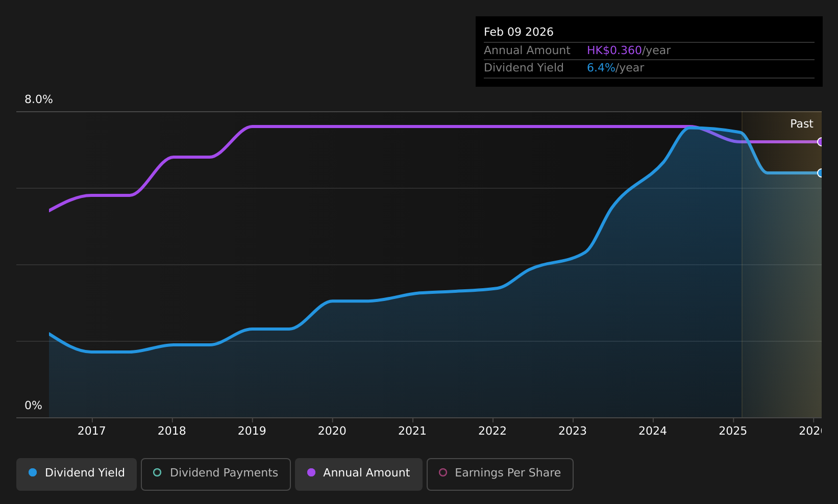Click the 2021 x-axis label
Screen dimensions: 838x504
pos(412,431)
